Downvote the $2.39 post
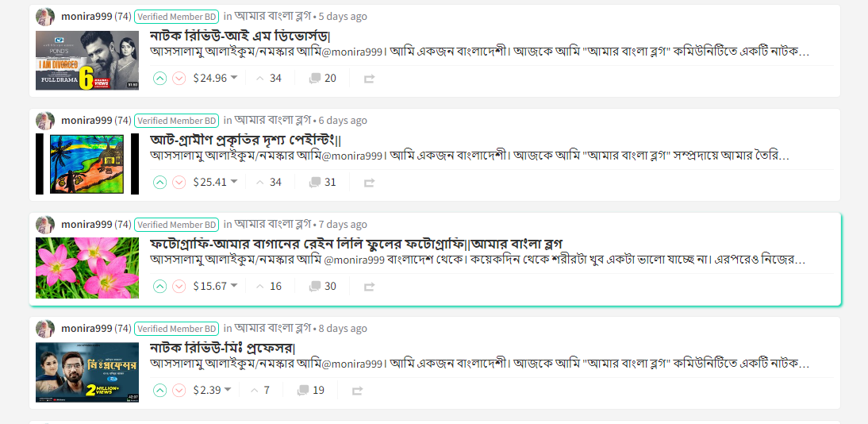 (179, 390)
